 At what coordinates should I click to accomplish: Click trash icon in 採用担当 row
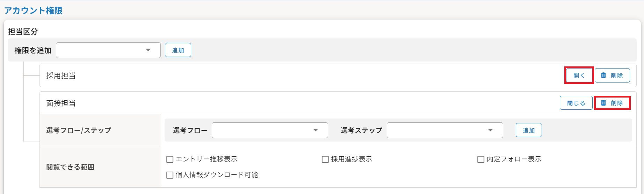(603, 75)
